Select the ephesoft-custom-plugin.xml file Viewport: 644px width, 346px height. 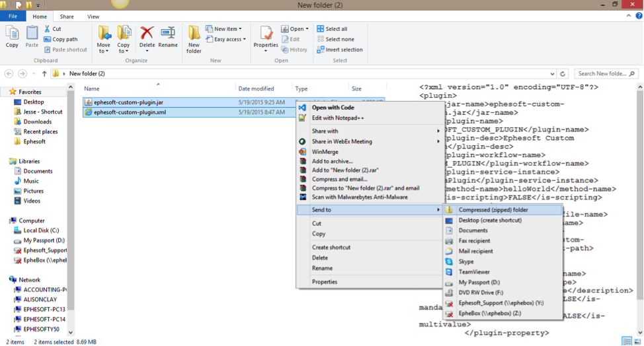(130, 112)
